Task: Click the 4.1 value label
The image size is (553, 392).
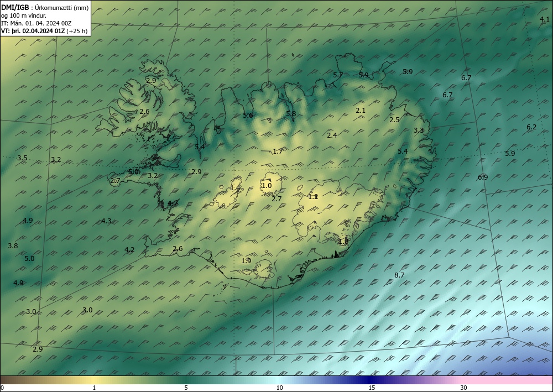Action: coord(545,19)
